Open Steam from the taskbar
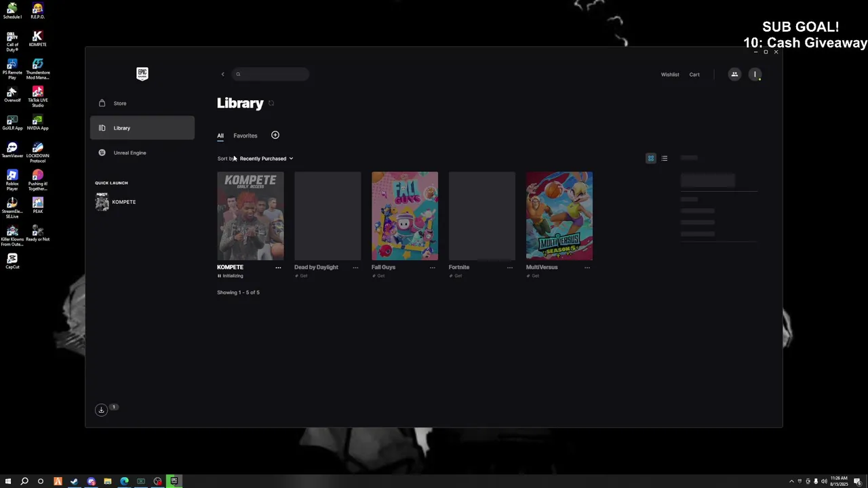The height and width of the screenshot is (488, 868). coord(75,481)
